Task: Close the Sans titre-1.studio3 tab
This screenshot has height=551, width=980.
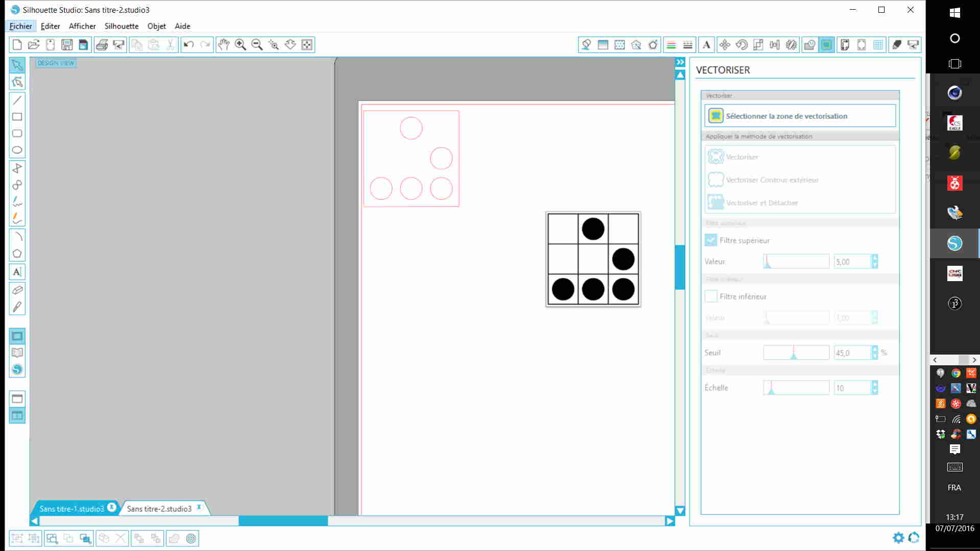Action: pyautogui.click(x=111, y=508)
